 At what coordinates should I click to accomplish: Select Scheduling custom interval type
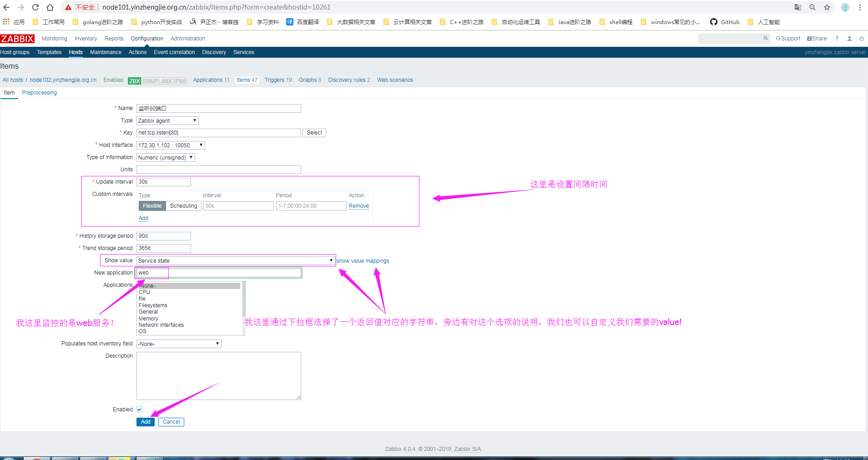point(184,206)
